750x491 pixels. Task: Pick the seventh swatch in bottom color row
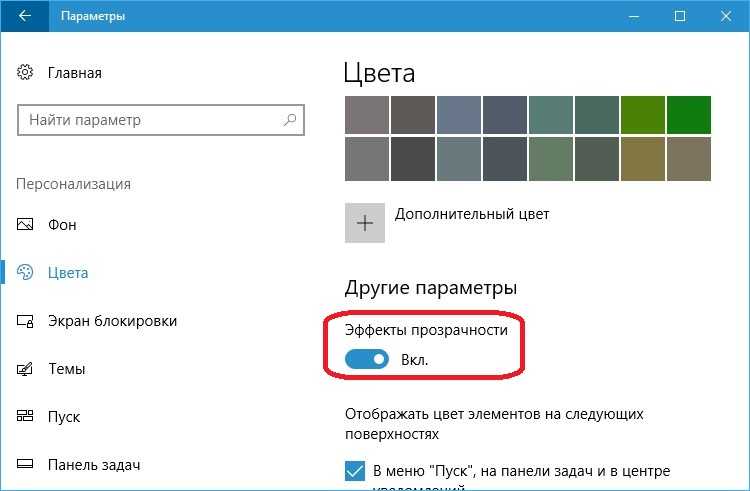(x=643, y=159)
